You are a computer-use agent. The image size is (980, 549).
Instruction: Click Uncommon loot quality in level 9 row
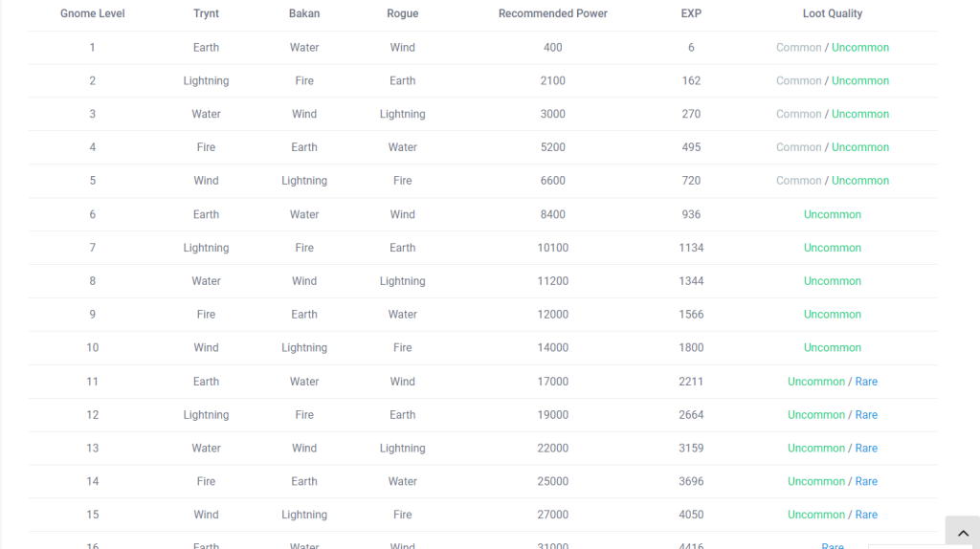coord(832,315)
